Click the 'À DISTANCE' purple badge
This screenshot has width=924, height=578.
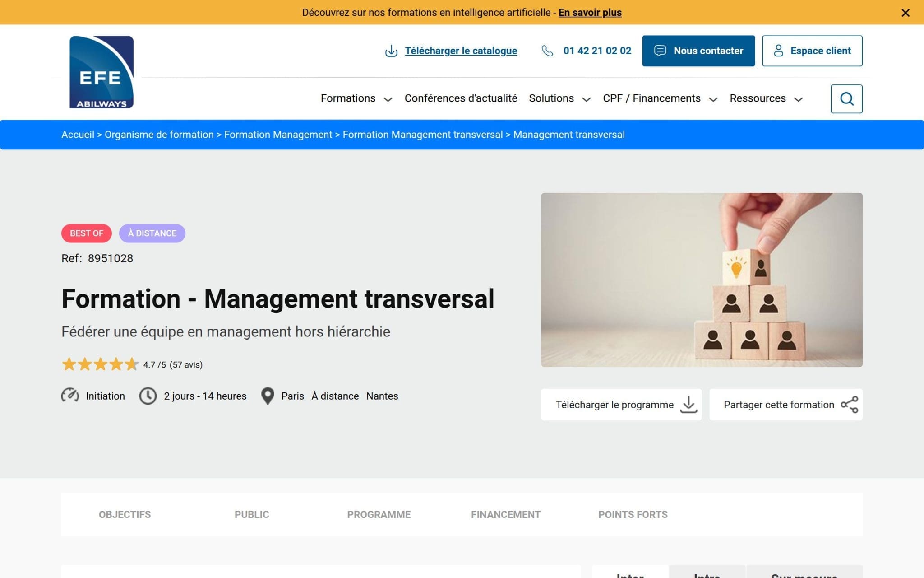tap(152, 233)
